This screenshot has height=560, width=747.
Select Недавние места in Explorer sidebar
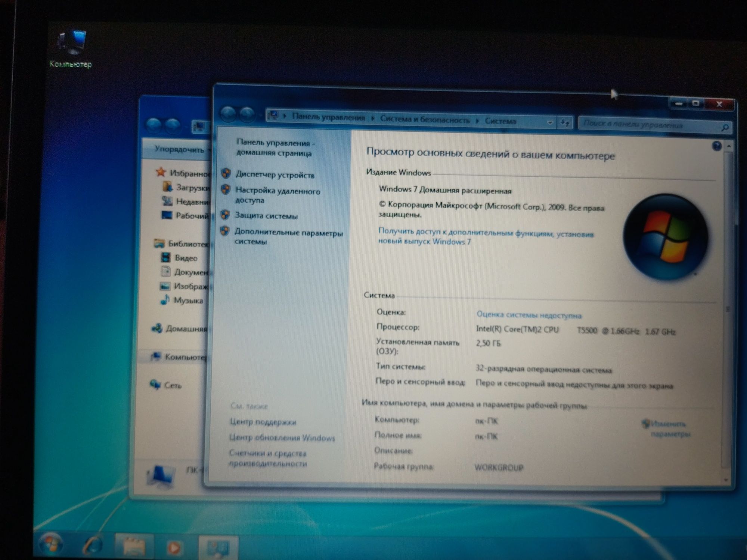coord(193,202)
